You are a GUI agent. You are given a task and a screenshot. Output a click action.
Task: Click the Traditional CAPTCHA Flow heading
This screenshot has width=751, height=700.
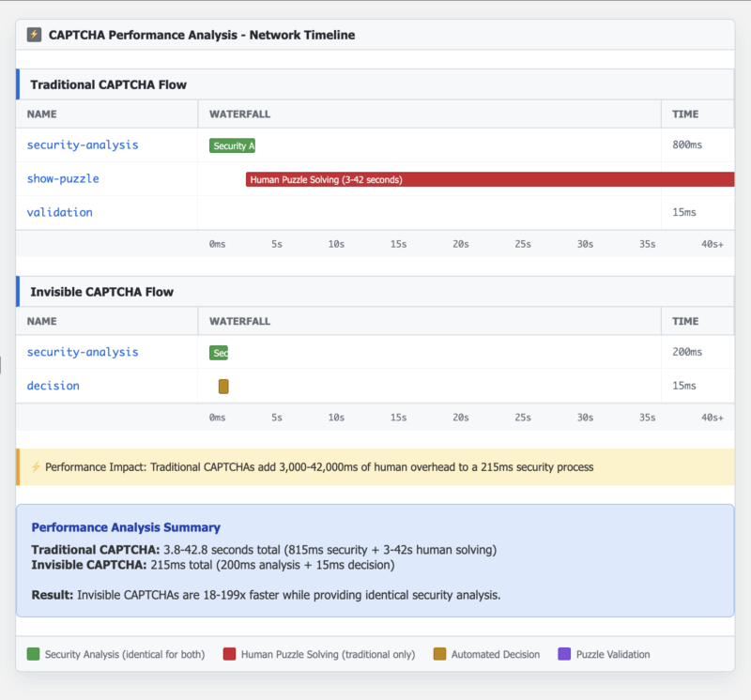(x=108, y=84)
